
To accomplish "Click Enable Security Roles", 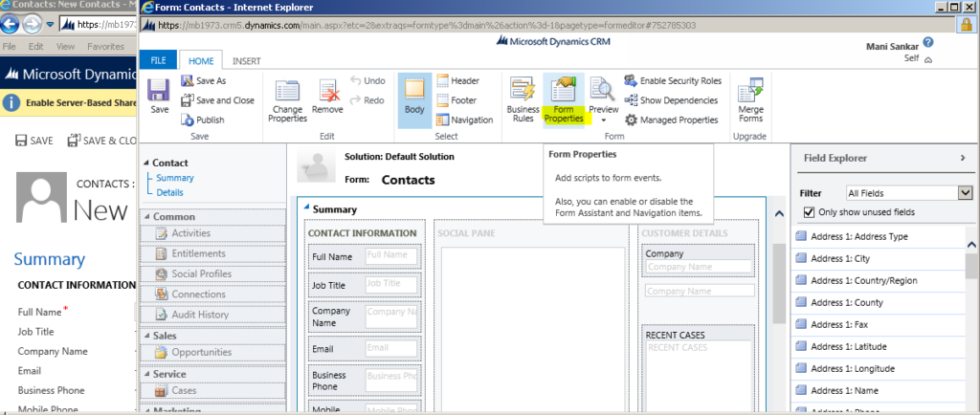I will tap(673, 80).
